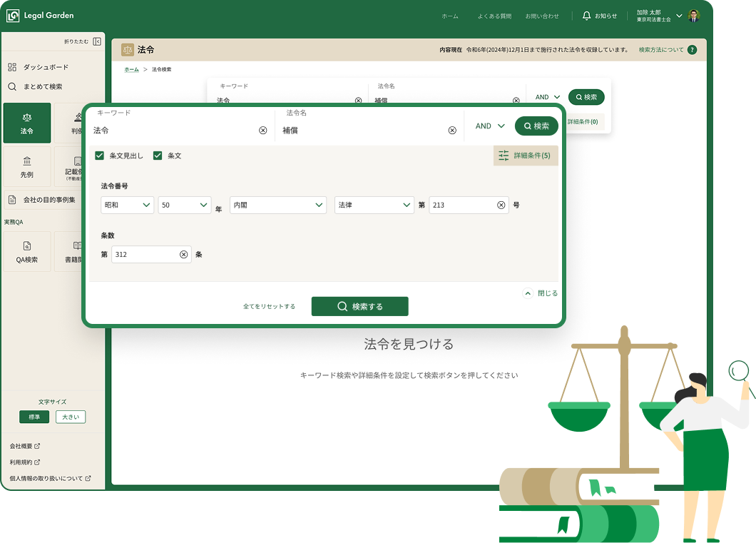Select 大きい text size
Screen dimensions: 756x543
pyautogui.click(x=71, y=417)
